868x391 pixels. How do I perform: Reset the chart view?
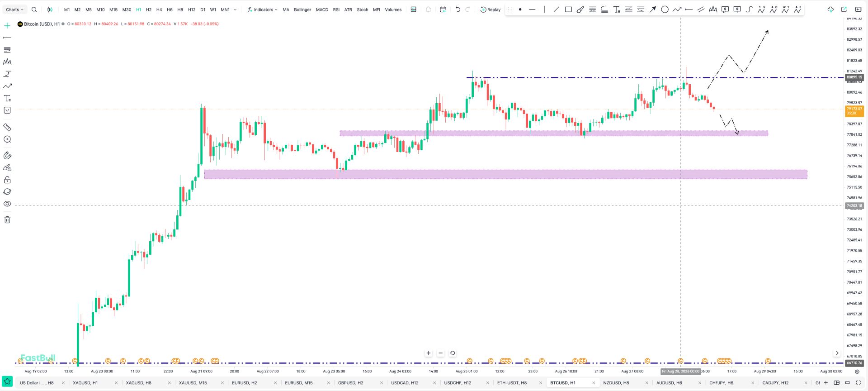453,353
